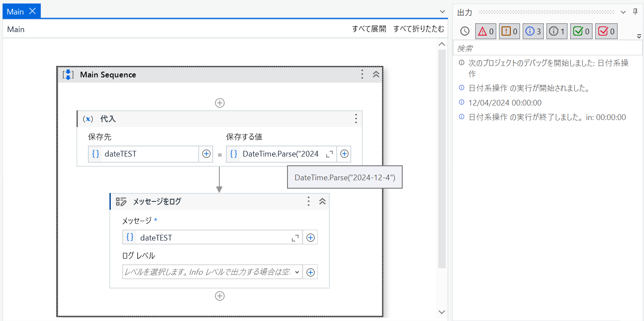This screenshot has width=644, height=321.
Task: Toggle the trace filter showing 1
Action: coord(557,31)
